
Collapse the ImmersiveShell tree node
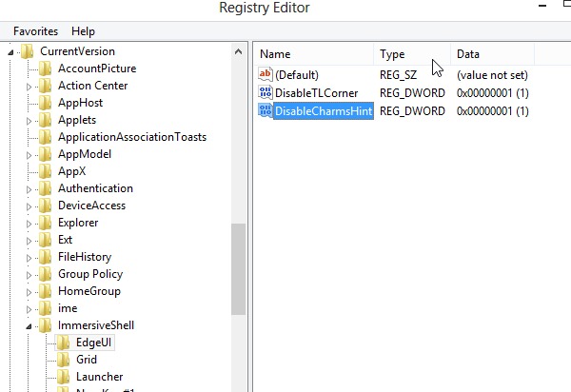(x=30, y=325)
